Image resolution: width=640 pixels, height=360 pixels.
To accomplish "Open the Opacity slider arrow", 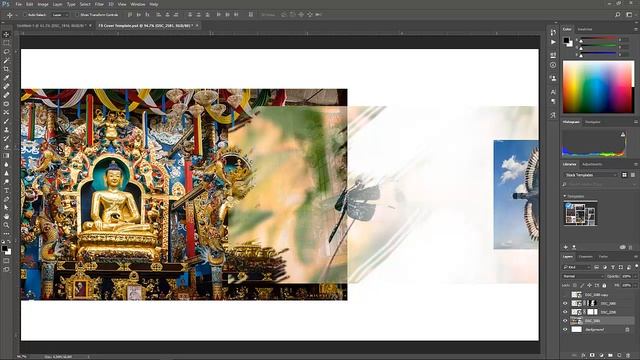I will pos(636,276).
